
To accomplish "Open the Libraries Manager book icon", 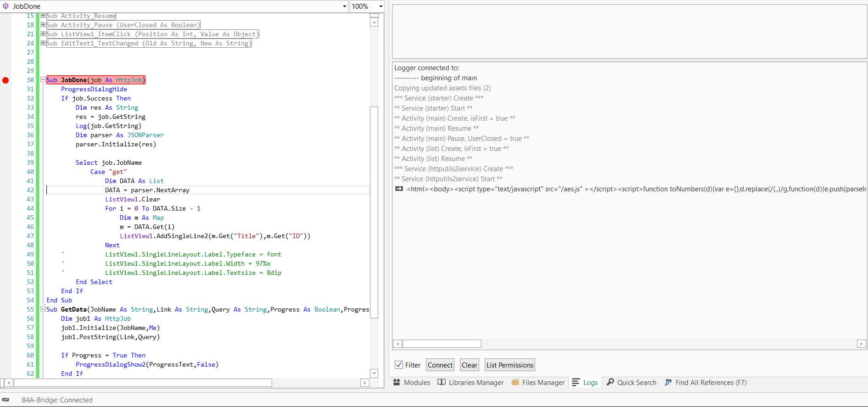I will (x=442, y=382).
